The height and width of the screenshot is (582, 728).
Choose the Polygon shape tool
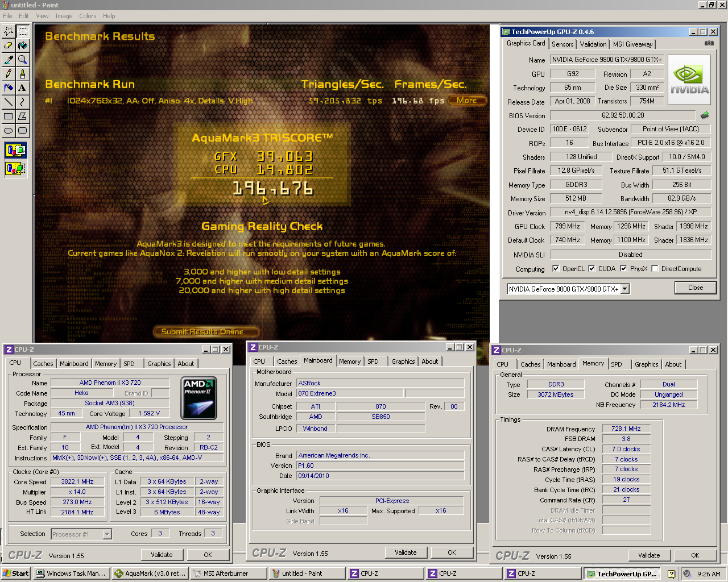coord(23,117)
